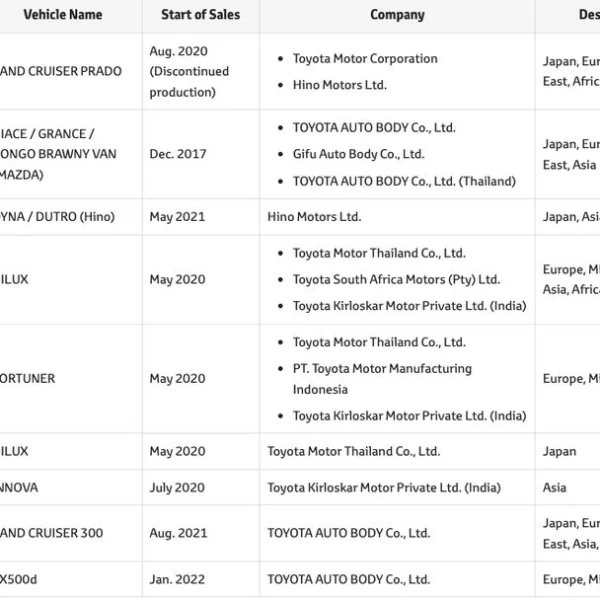Select the May 2021 sales date

coord(177,217)
